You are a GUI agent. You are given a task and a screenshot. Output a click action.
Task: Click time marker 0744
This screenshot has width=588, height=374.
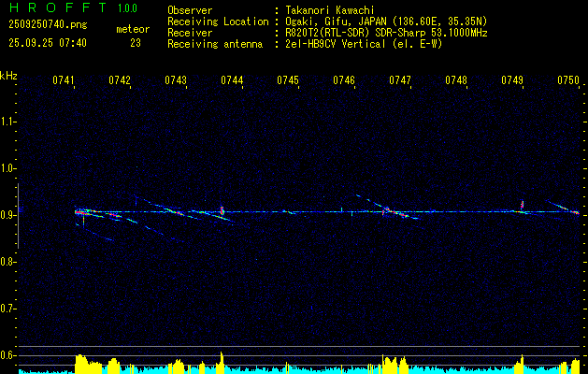(x=232, y=79)
